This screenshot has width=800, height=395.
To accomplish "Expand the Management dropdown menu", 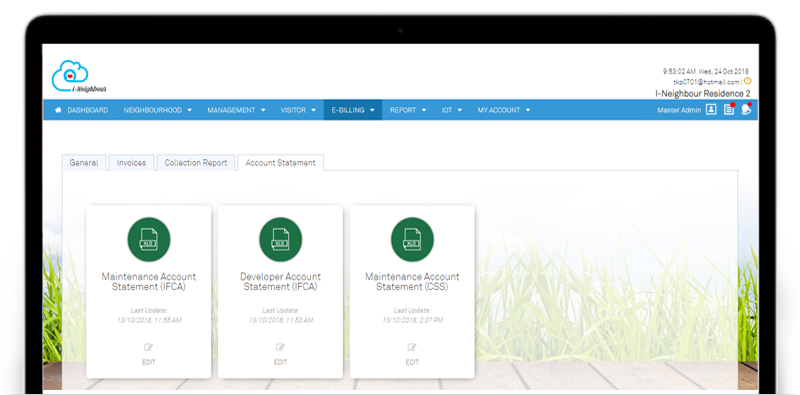I will click(x=236, y=110).
